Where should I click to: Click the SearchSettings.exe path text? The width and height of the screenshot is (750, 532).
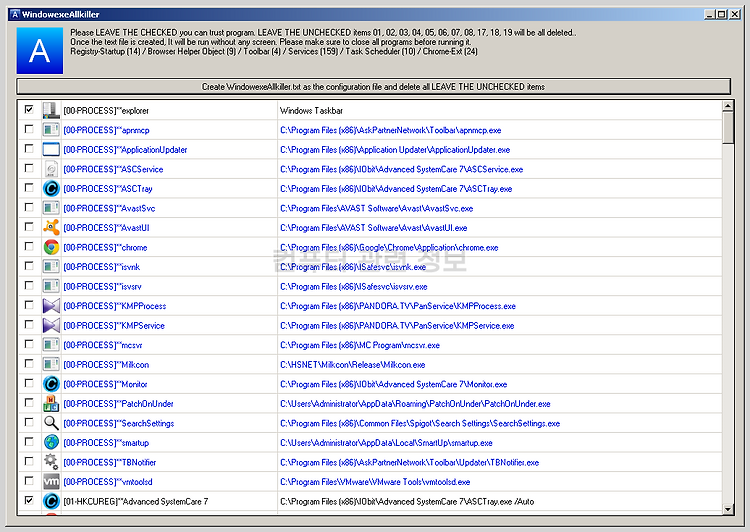pos(420,423)
